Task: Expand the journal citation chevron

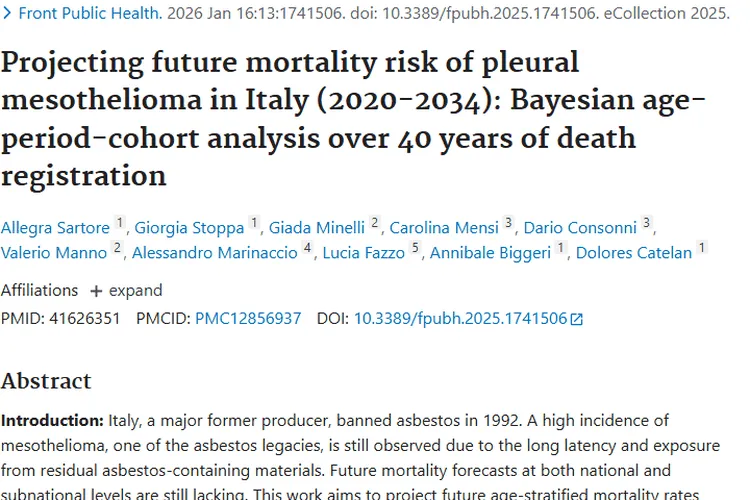Action: [8, 14]
